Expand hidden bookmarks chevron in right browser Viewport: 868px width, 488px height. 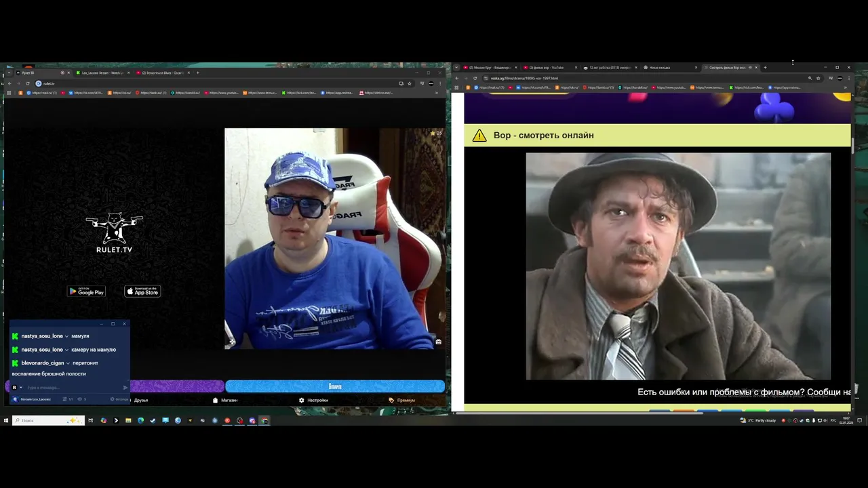pos(845,87)
